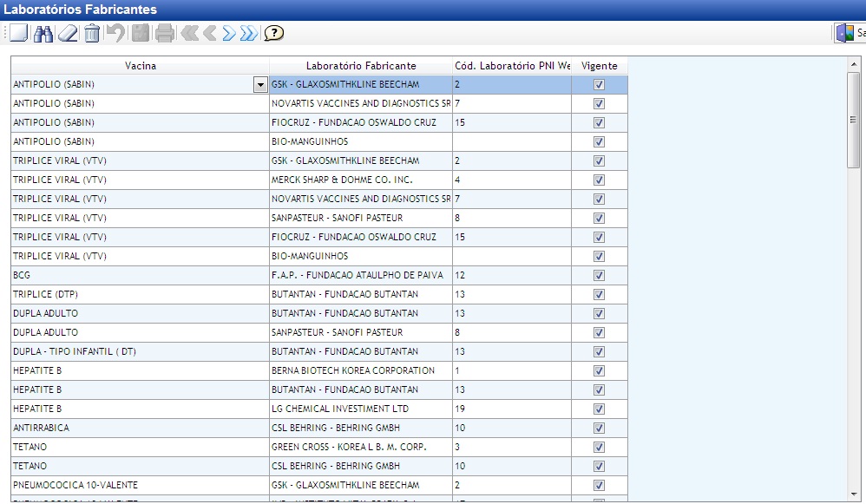866x504 pixels.
Task: Select the TRIPLICE (DTP) cell
Action: (x=140, y=294)
